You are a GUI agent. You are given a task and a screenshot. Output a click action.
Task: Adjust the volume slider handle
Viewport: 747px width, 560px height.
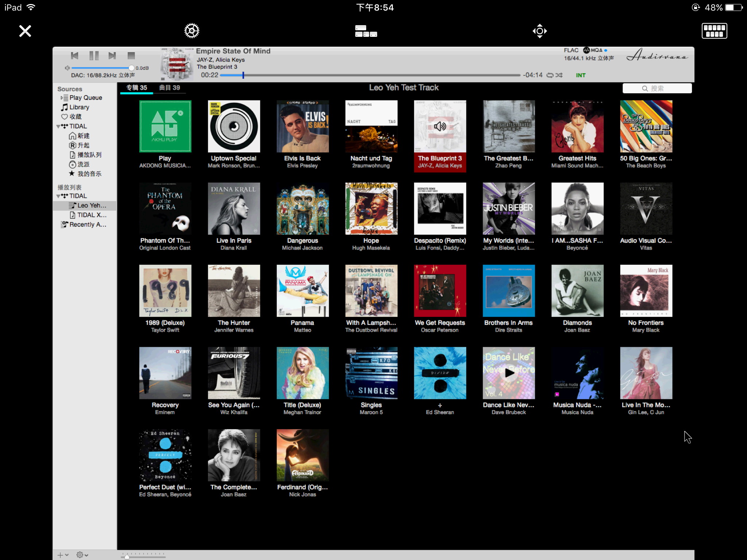click(x=131, y=68)
